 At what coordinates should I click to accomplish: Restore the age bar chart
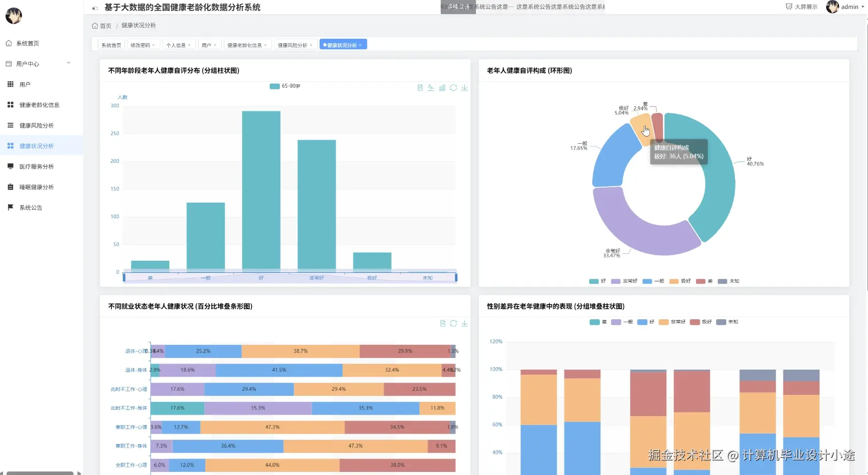(453, 88)
